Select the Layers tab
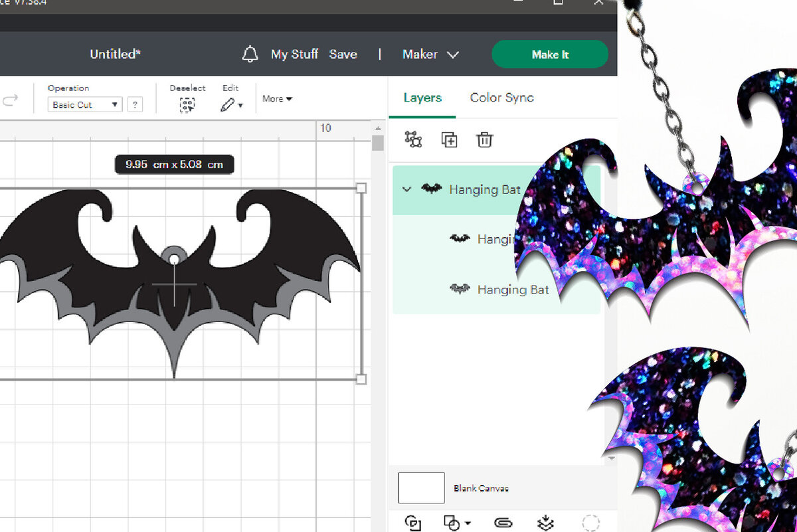 (x=422, y=98)
